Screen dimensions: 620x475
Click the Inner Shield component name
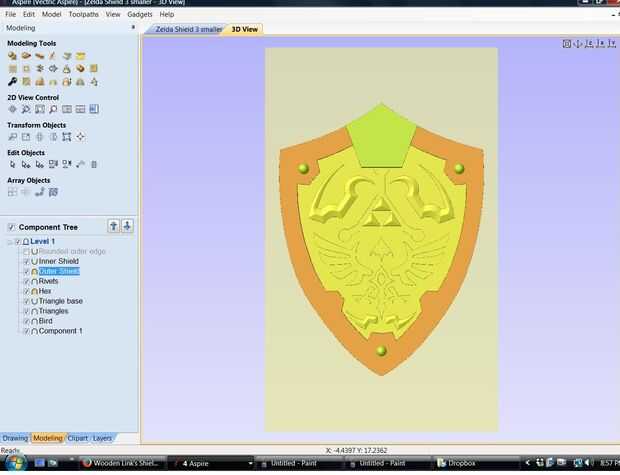[x=59, y=261]
